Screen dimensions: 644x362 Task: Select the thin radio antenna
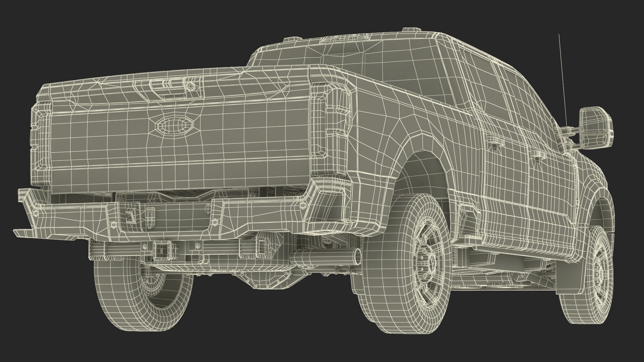pos(562,80)
